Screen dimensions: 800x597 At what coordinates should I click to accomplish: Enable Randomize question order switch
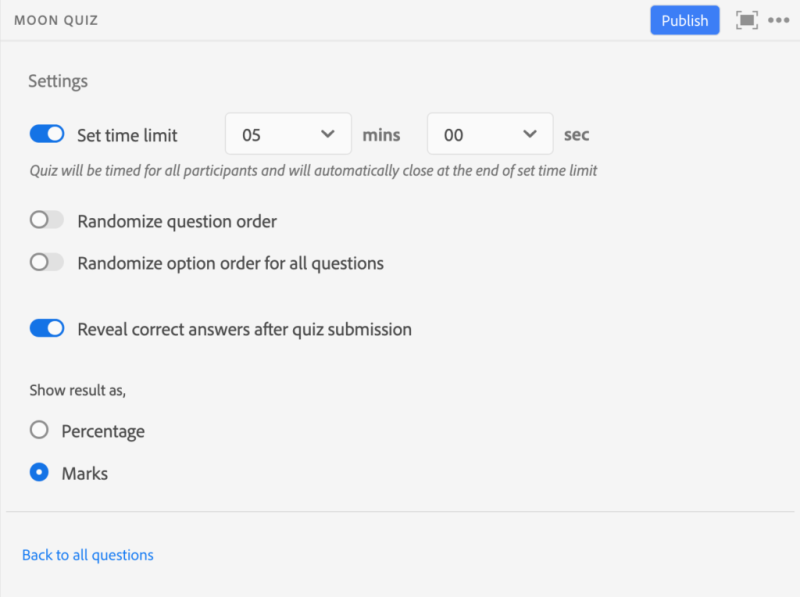(x=47, y=221)
